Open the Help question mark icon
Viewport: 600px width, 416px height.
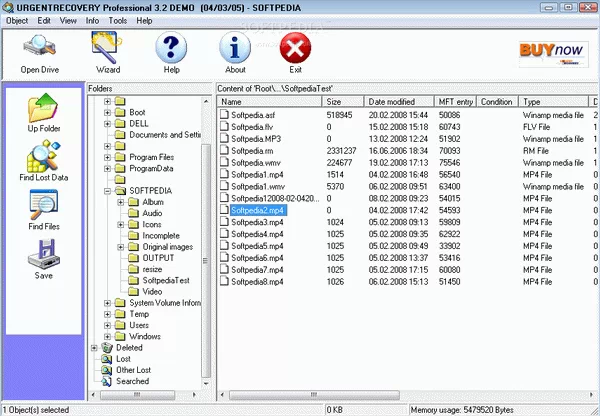coord(171,47)
